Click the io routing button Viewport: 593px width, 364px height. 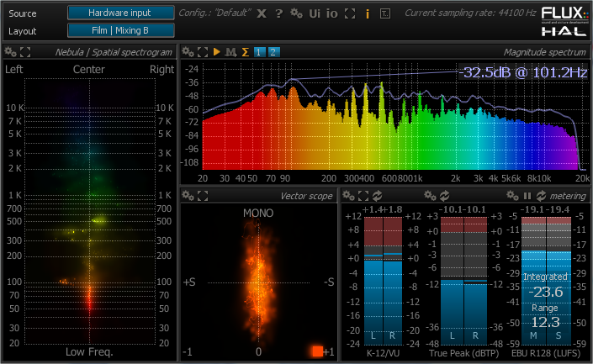pos(332,13)
